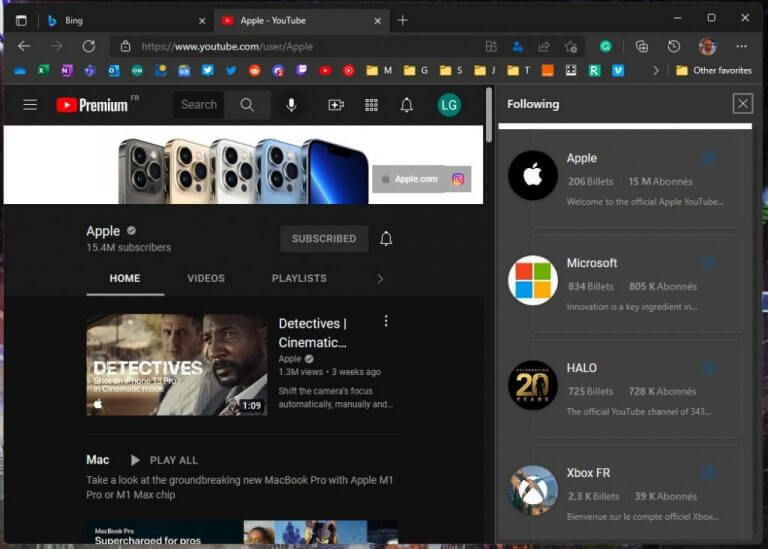Expand more channel tabs chevron

click(380, 279)
